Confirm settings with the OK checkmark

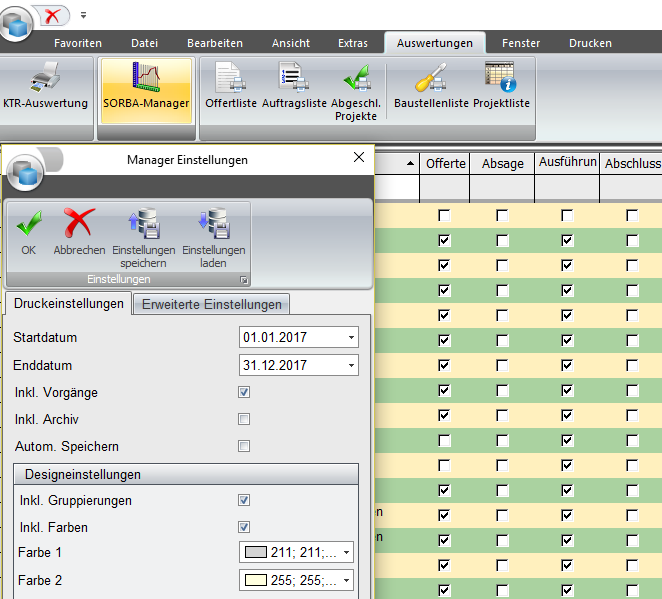pyautogui.click(x=29, y=232)
